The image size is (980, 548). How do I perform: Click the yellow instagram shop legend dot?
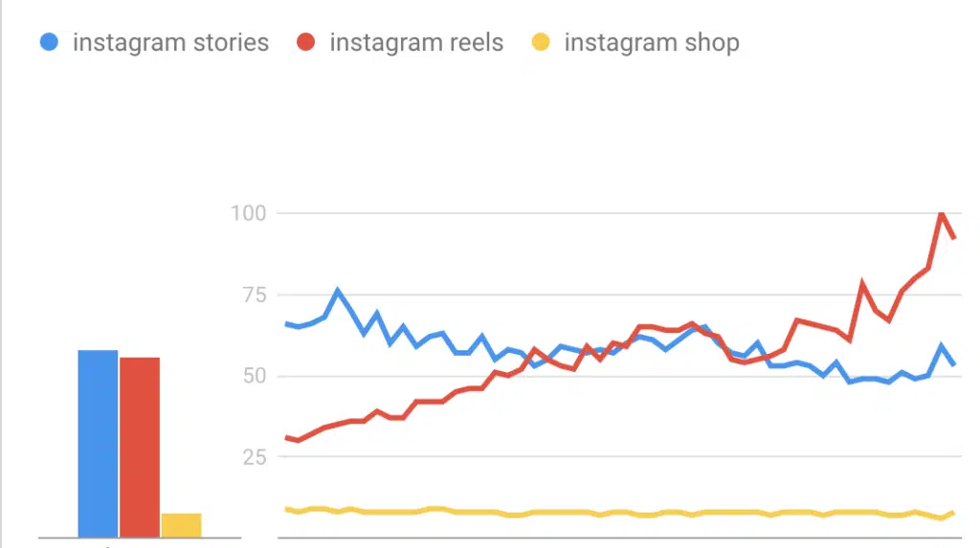541,42
